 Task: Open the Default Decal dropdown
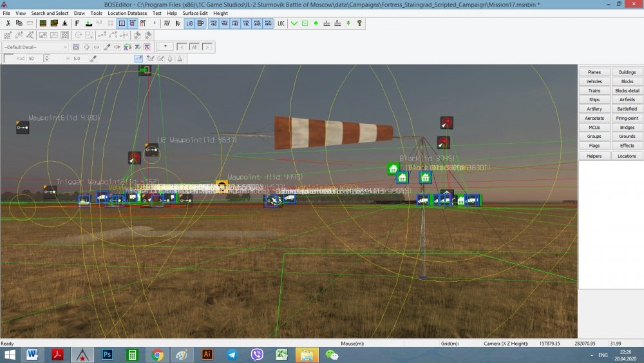[35, 47]
